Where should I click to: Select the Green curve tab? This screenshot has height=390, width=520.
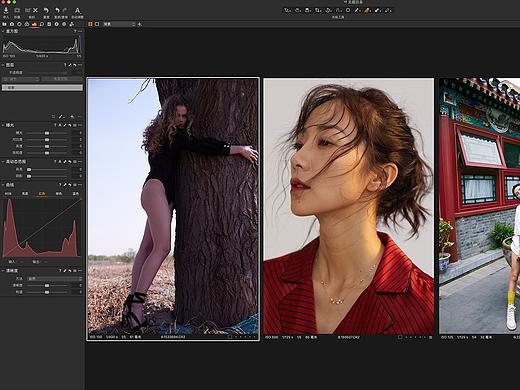[x=59, y=193]
